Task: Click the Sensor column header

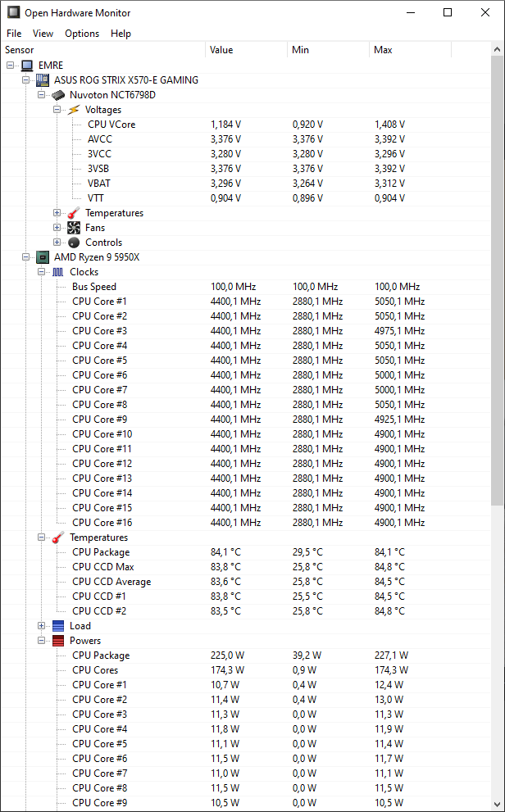Action: [x=103, y=50]
